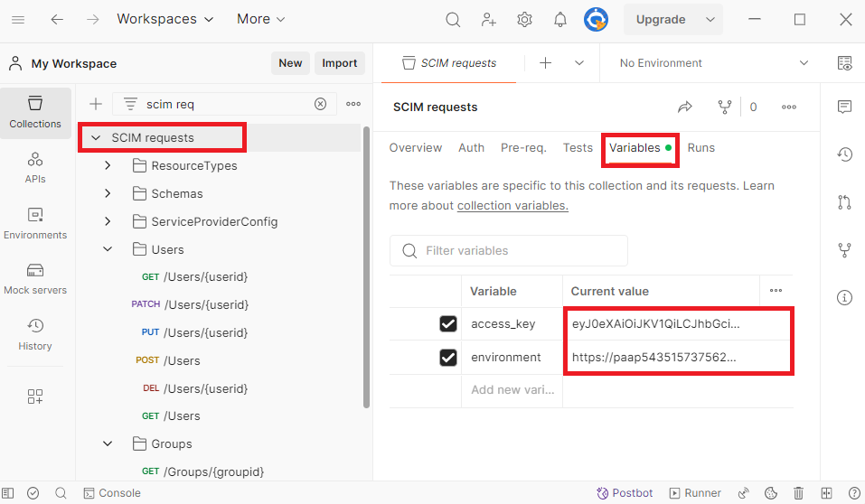
Task: Click capture requests satellite icon
Action: click(x=744, y=493)
